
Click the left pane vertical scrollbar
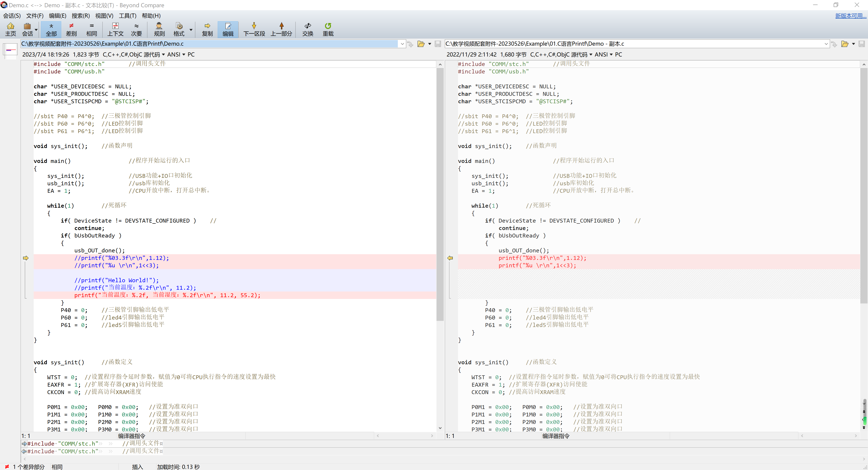click(440, 246)
